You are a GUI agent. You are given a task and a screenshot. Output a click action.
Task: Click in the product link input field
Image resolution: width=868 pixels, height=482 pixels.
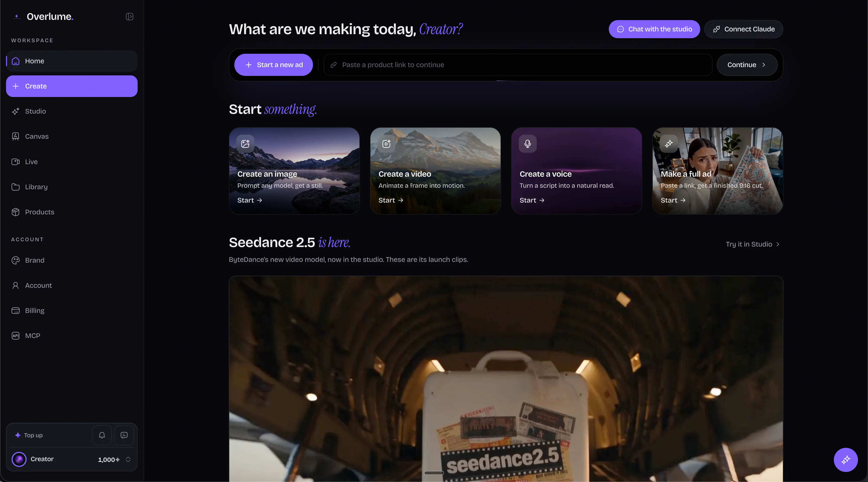(518, 65)
